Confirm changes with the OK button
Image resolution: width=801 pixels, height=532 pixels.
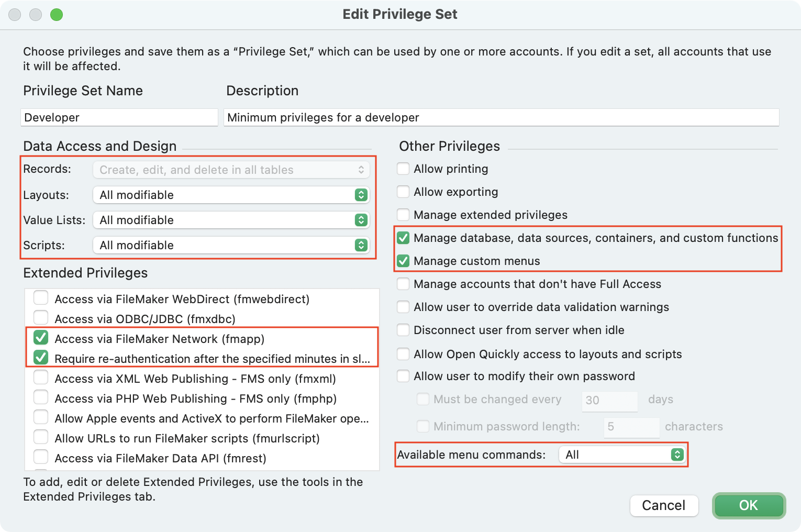[748, 505]
